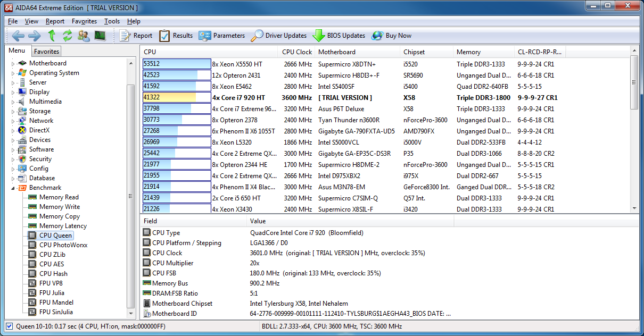
Task: Sort results by the Memory column header
Action: pyautogui.click(x=484, y=52)
